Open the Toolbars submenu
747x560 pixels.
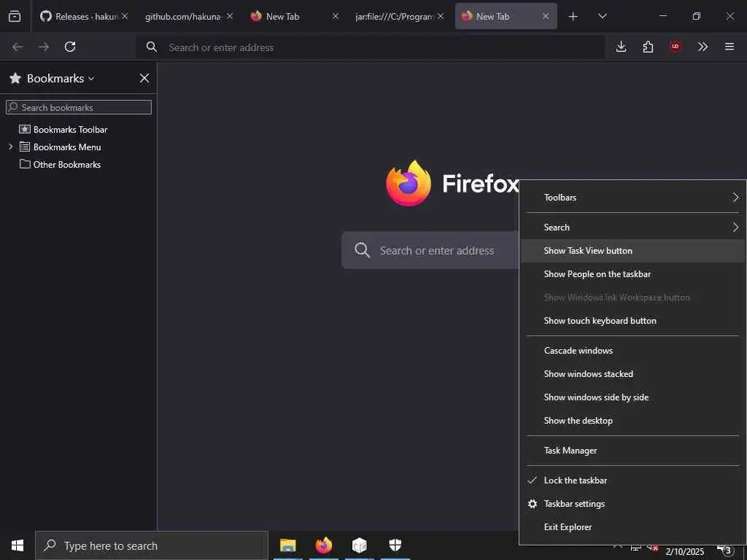click(x=632, y=197)
